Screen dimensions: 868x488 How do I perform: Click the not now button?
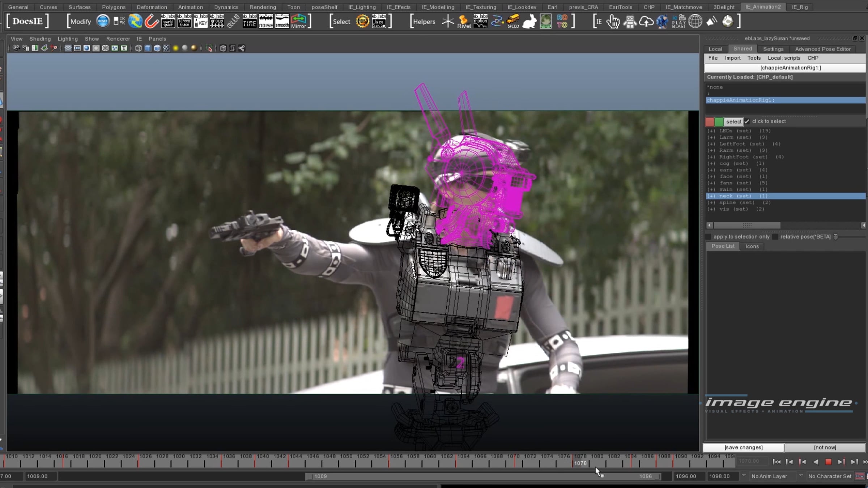(825, 448)
